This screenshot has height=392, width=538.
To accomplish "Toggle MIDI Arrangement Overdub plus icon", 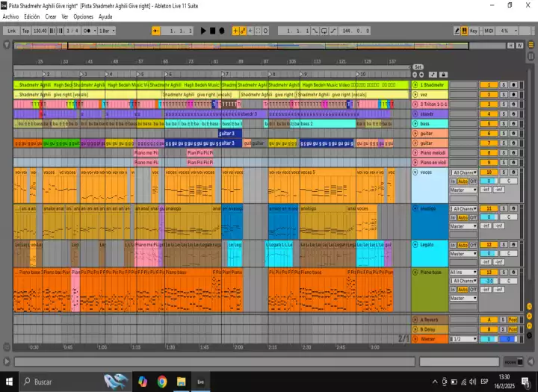I will 235,31.
